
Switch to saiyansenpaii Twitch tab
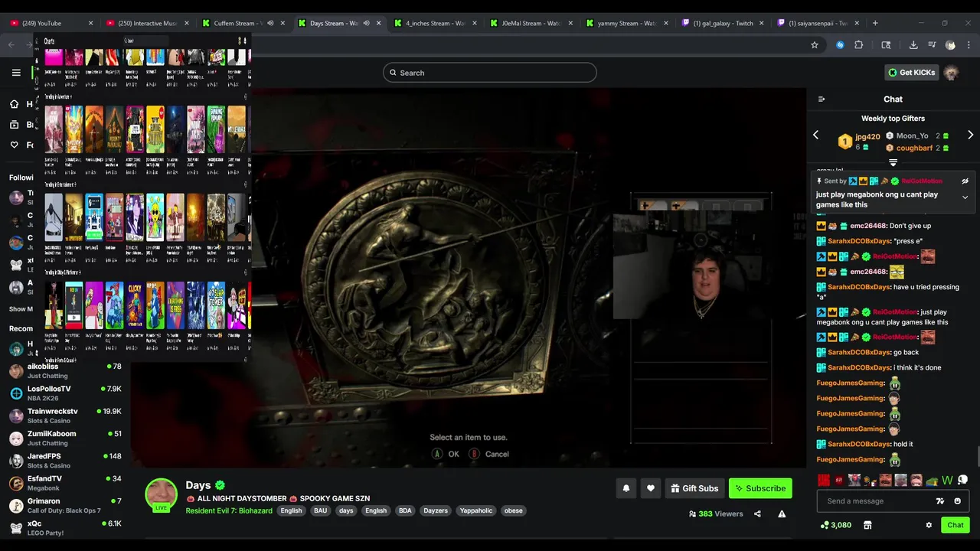(x=819, y=23)
